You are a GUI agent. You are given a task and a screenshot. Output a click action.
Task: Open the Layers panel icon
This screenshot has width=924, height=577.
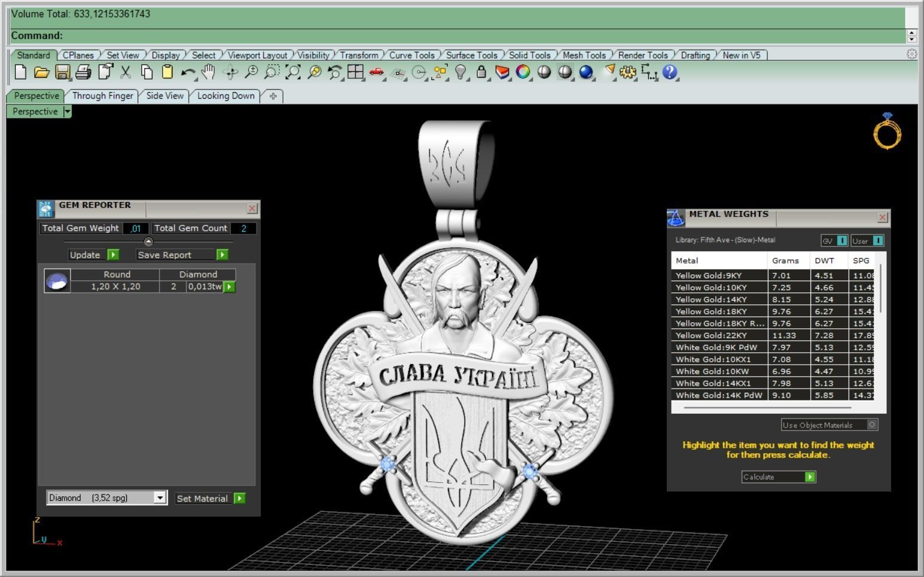pyautogui.click(x=502, y=72)
